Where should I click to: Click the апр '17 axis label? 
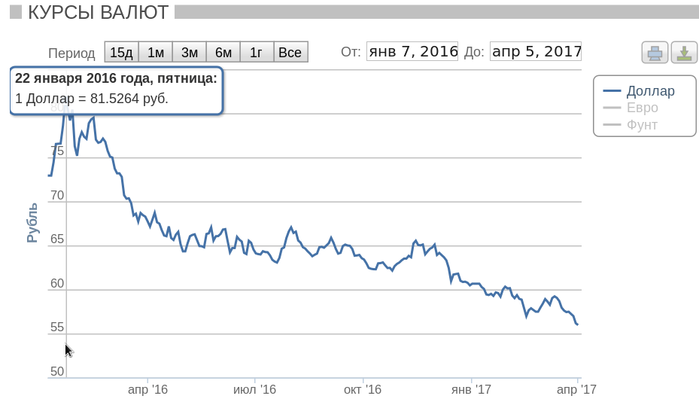pyautogui.click(x=576, y=390)
